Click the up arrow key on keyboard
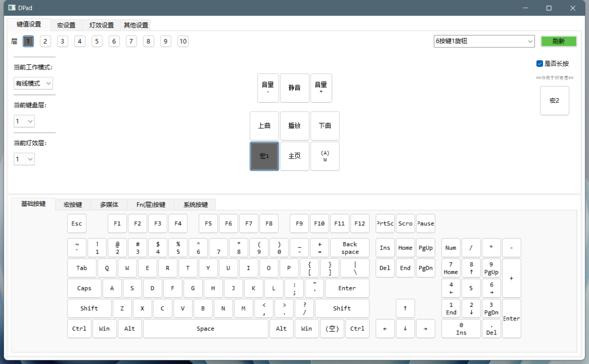This screenshot has width=589, height=364. [405, 308]
